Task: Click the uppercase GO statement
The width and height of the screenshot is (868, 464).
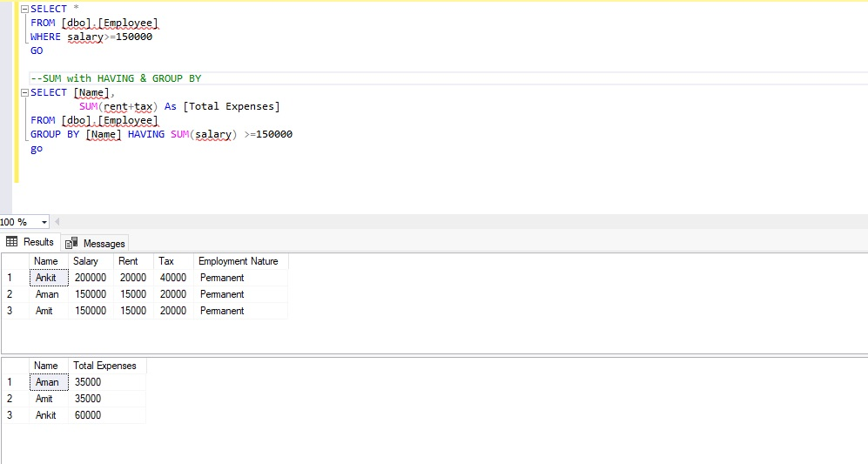Action: 37,51
